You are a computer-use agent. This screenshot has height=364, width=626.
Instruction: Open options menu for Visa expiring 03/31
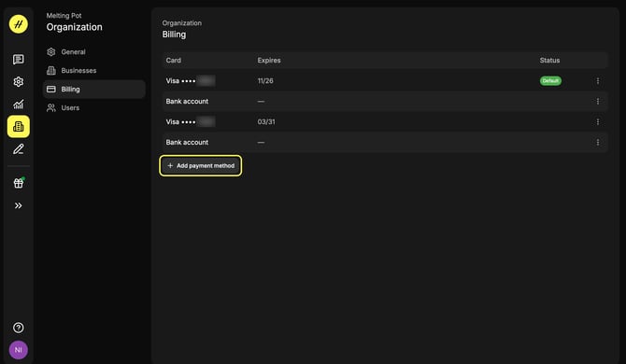click(598, 121)
